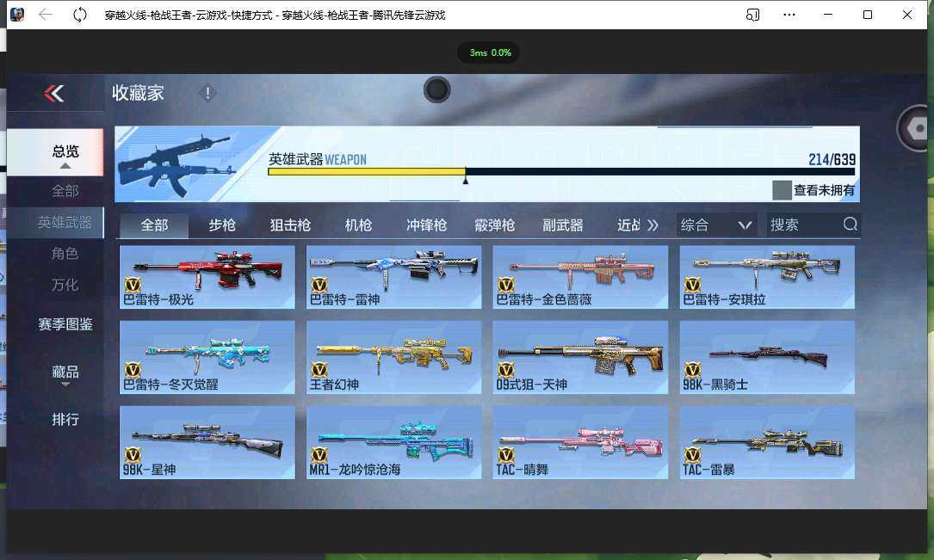
Task: Tick the 查看未拥有 checkbox
Action: [x=782, y=190]
